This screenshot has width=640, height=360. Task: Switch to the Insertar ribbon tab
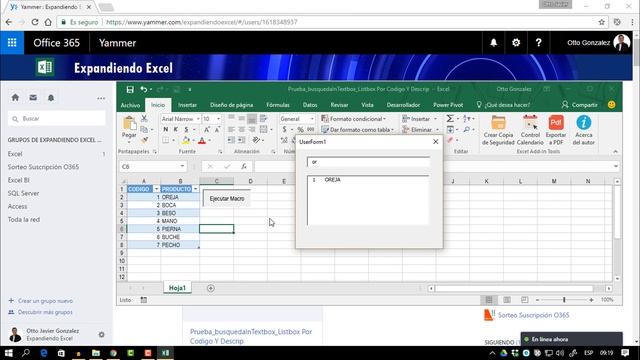[x=187, y=105]
